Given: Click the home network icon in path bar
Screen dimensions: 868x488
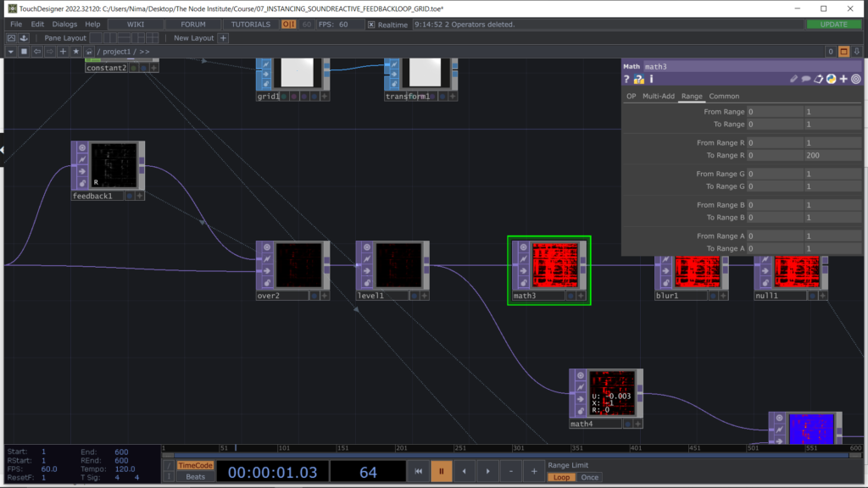Looking at the screenshot, I should [88, 52].
